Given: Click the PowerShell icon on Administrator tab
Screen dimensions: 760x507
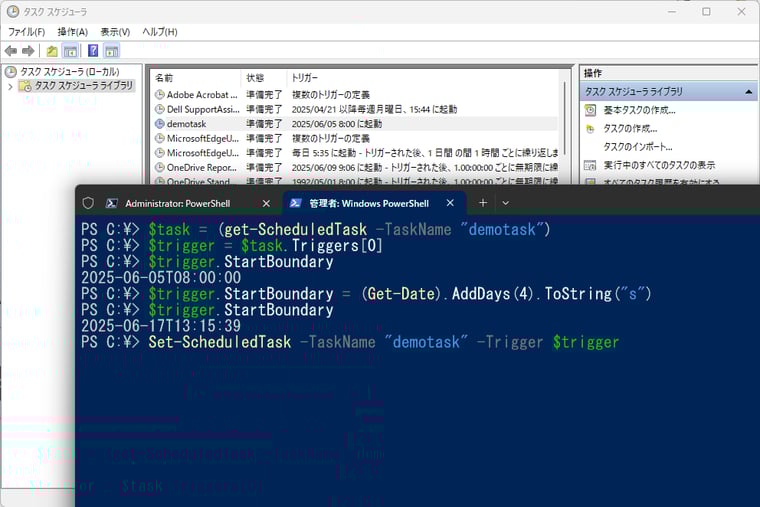Looking at the screenshot, I should [111, 204].
